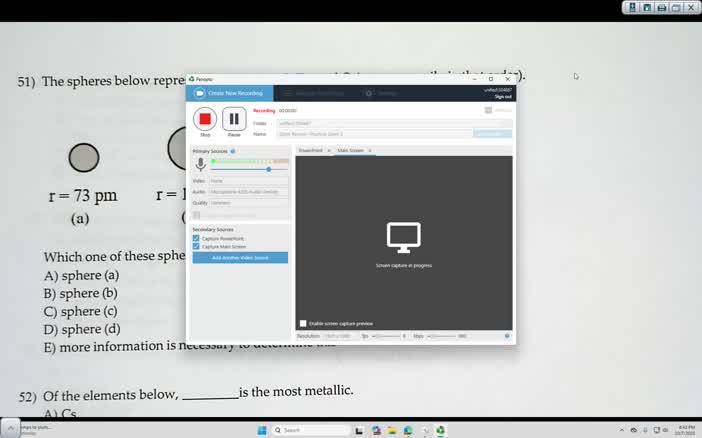702x438 pixels.
Task: Open the Task View icon on taskbar
Action: click(x=360, y=430)
